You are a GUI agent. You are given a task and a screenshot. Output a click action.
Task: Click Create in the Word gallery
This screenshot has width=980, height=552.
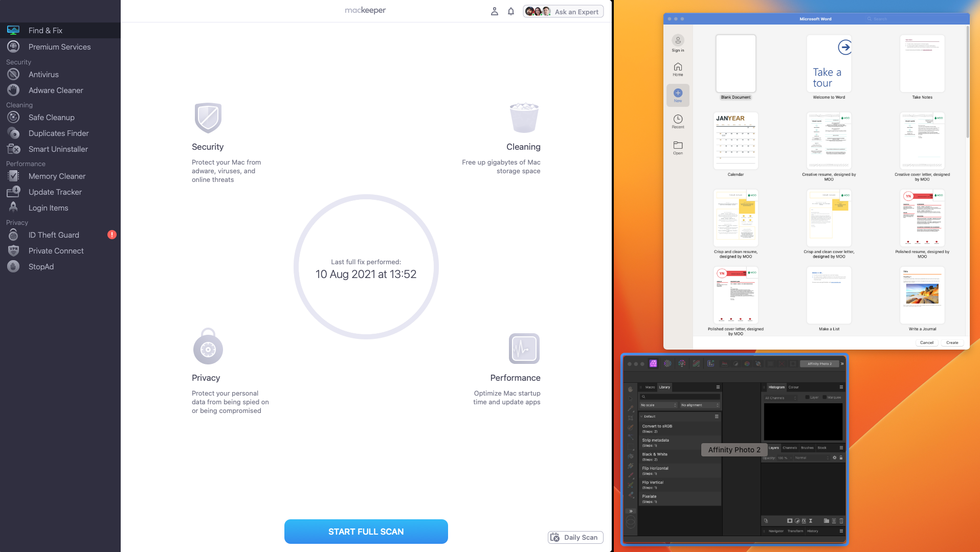[x=952, y=342]
